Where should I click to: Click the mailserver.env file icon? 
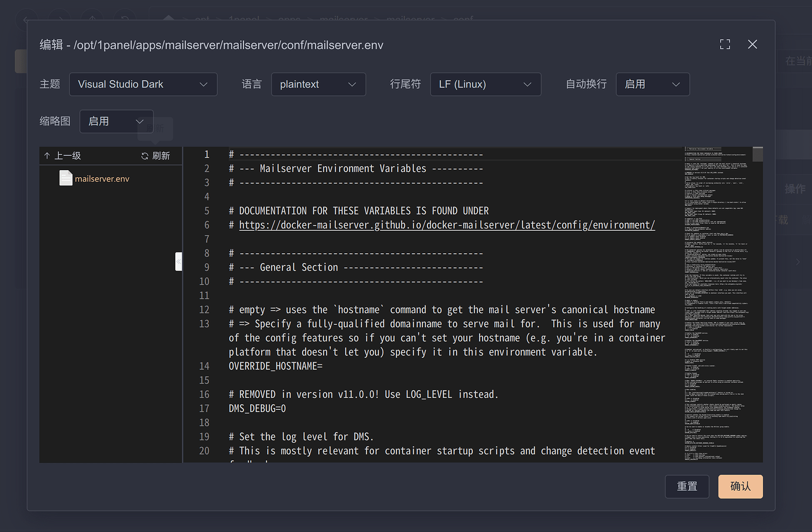pos(66,177)
